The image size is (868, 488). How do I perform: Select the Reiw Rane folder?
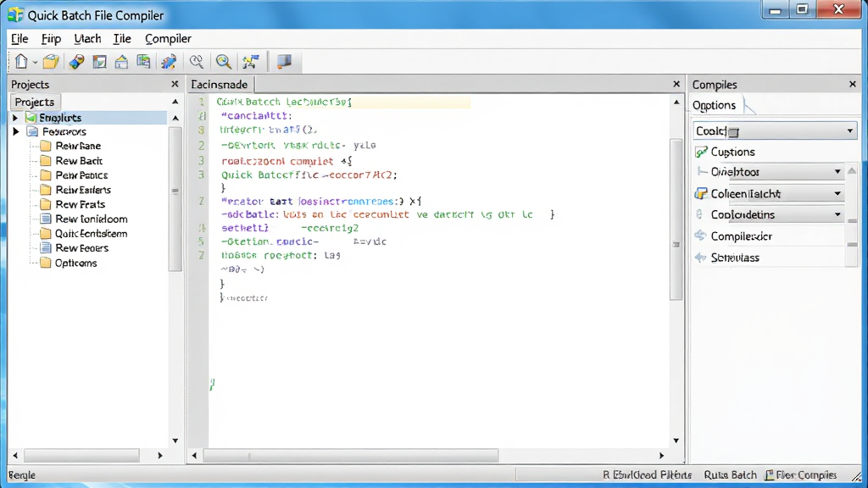[78, 146]
